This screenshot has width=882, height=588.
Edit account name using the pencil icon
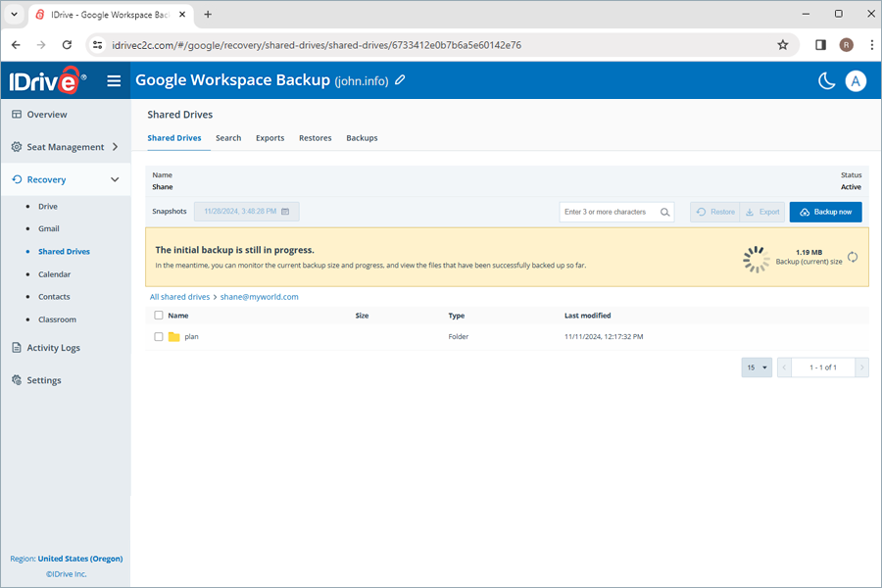(x=400, y=80)
